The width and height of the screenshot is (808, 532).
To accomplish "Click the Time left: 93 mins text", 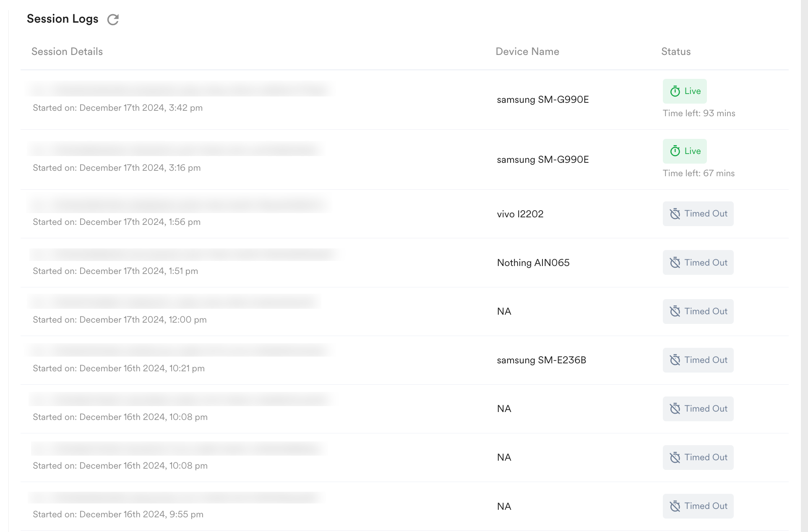I will click(699, 113).
